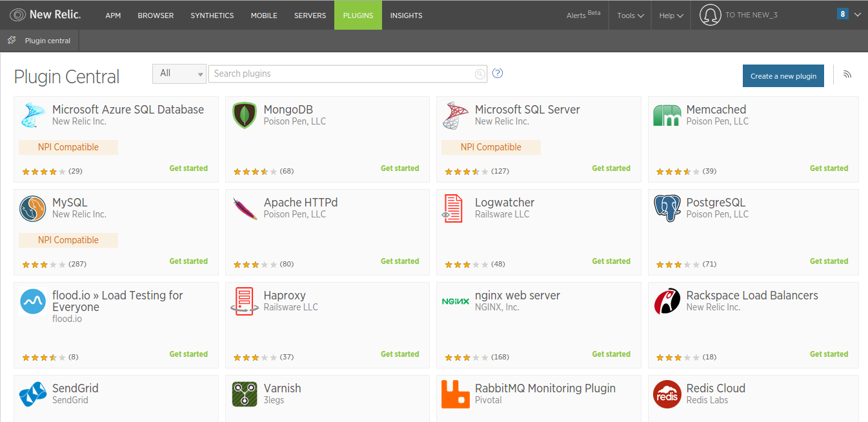868x422 pixels.
Task: Click the Varnish plugin icon
Action: 245,394
